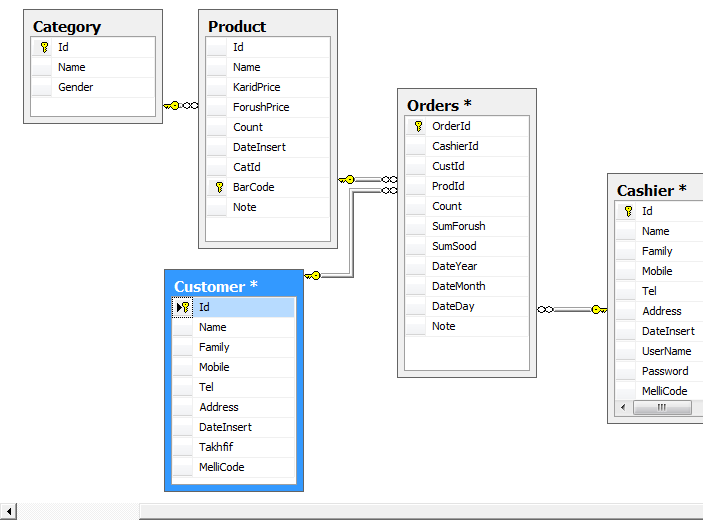Click left scroll arrow in Cashier table
This screenshot has width=703, height=520.
pos(623,408)
